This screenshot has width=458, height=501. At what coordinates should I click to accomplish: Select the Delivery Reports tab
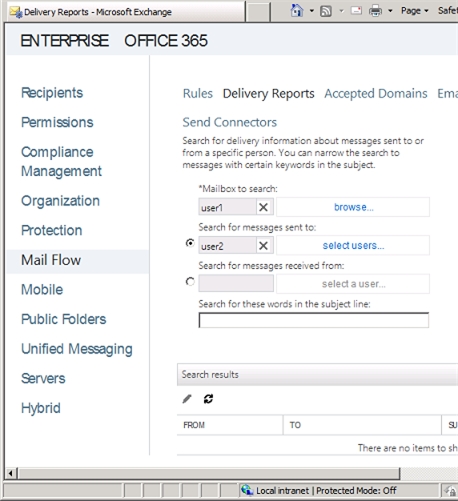[x=268, y=94]
